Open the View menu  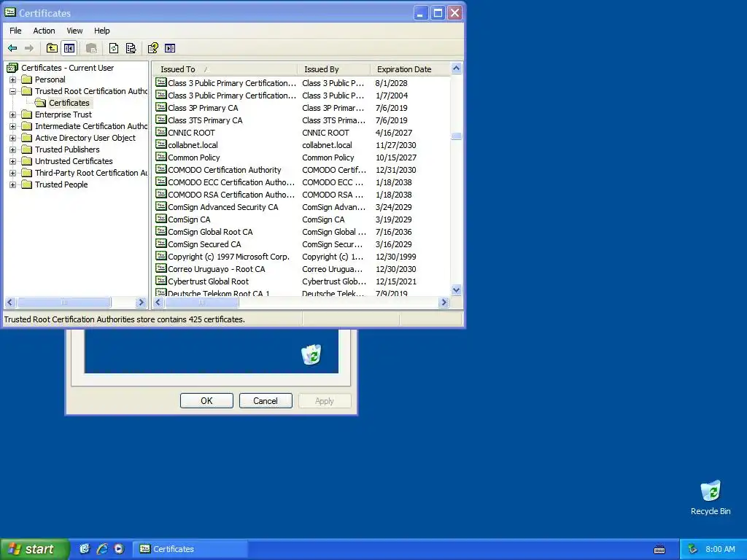coord(74,31)
